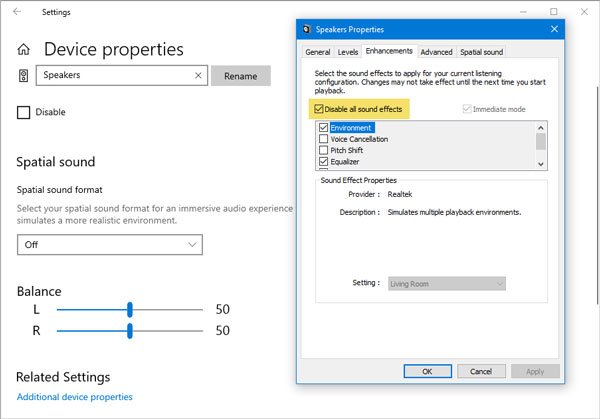Screen dimensions: 600x419
Task: Click the left (L) balance slider handle
Action: (x=130, y=310)
